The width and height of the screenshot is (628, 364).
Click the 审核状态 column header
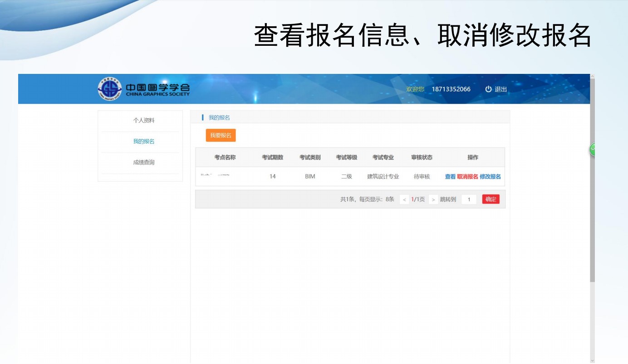pyautogui.click(x=422, y=157)
